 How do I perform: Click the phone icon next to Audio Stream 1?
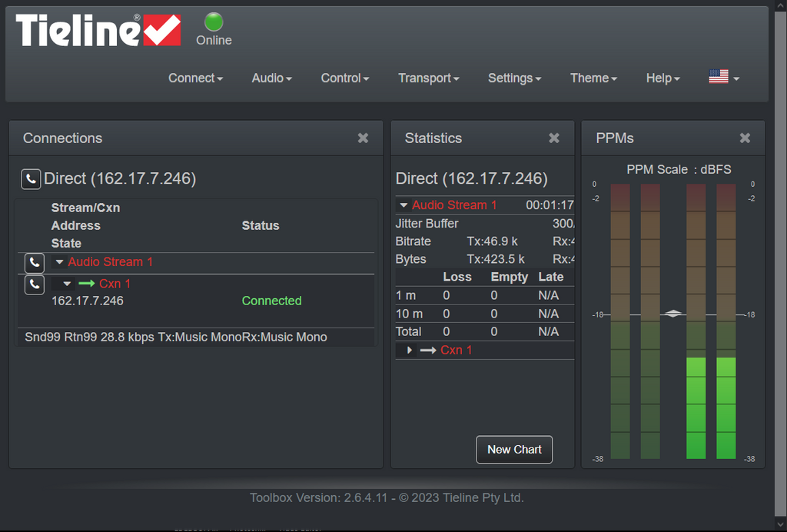[x=35, y=262]
